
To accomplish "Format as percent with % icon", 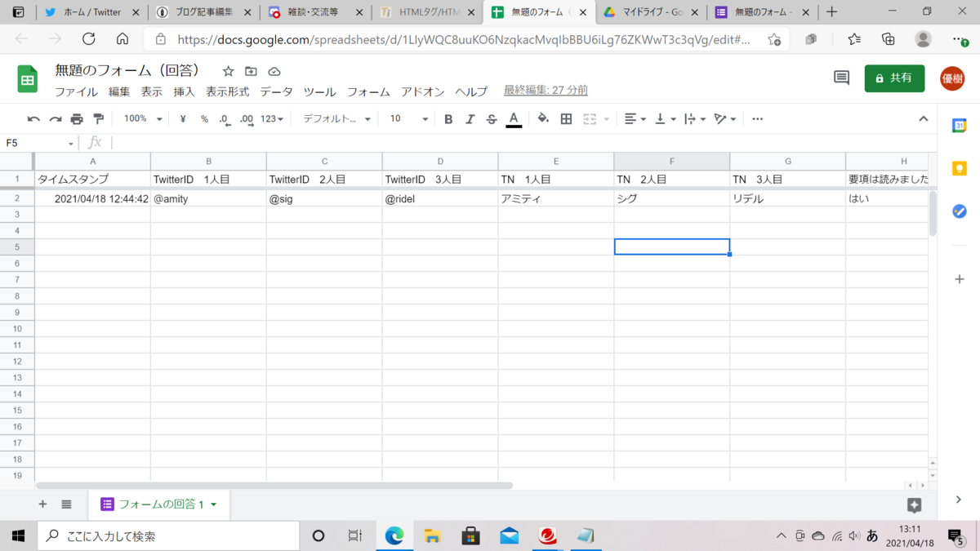I will pos(204,119).
